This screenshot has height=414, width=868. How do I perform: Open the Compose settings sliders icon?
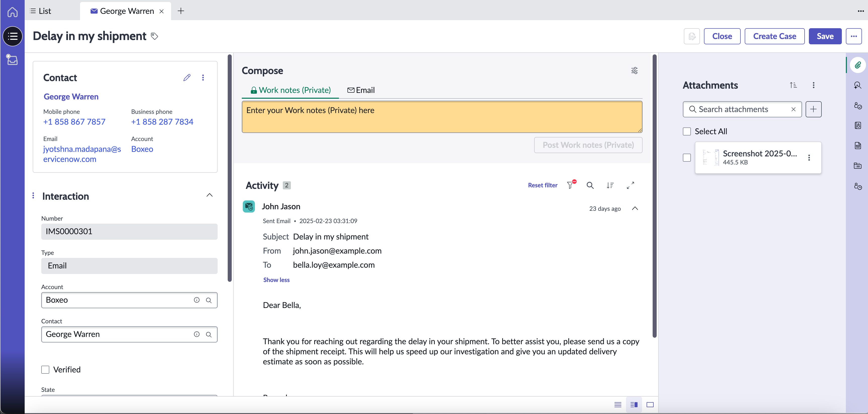tap(634, 71)
